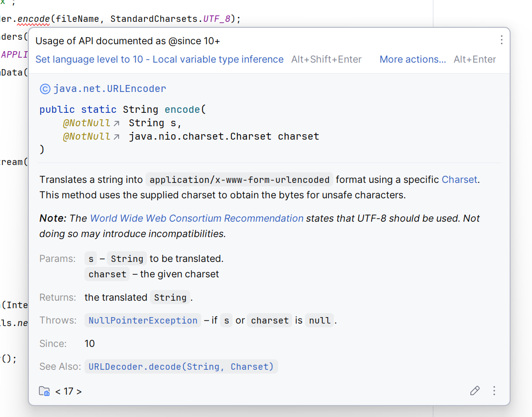Click the module folder icon near '< 17 >'

[x=44, y=391]
